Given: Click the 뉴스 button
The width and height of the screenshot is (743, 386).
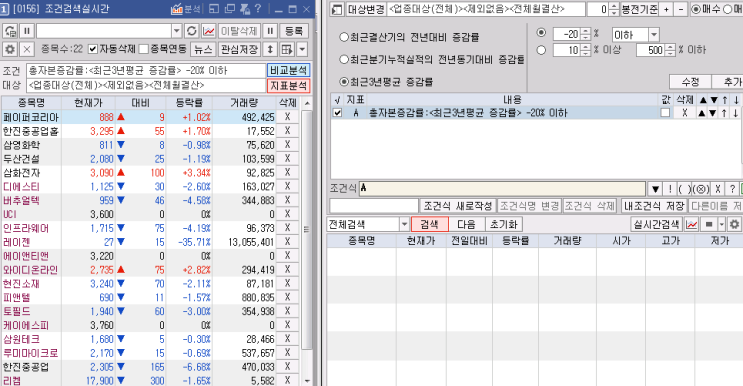Looking at the screenshot, I should pyautogui.click(x=203, y=49).
